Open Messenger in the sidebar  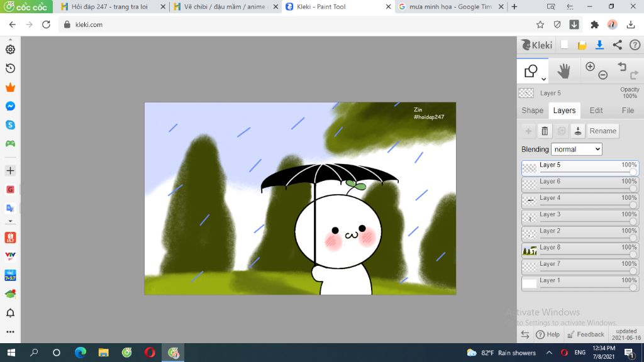pos(10,106)
